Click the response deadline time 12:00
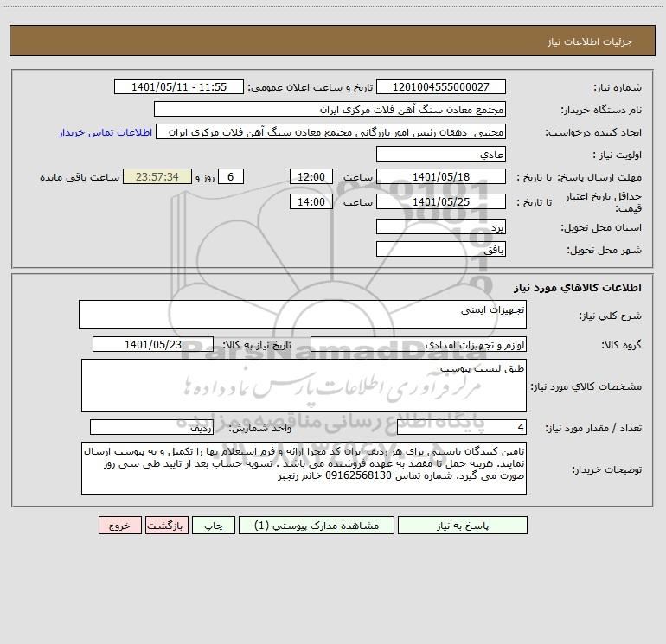Screen dimensions: 666x644 [x=311, y=176]
